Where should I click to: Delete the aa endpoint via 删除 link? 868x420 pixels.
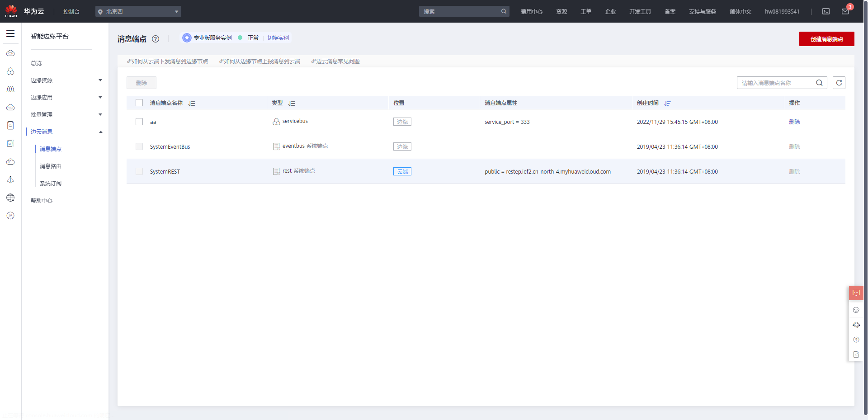point(794,122)
